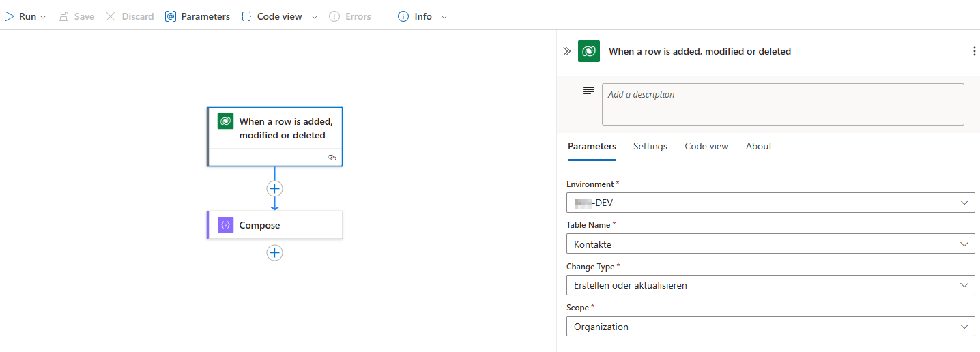The width and height of the screenshot is (980, 352).
Task: Select the Dataverse trigger card on canvas
Action: pyautogui.click(x=274, y=136)
